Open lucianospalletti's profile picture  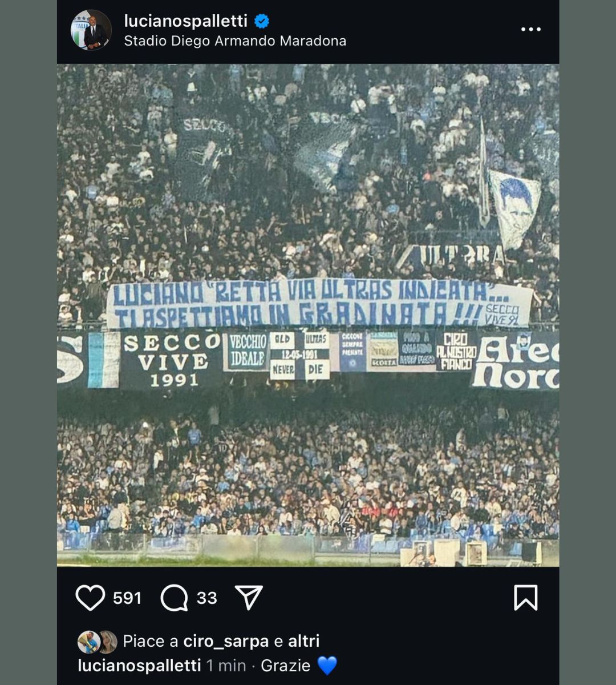coord(91,30)
